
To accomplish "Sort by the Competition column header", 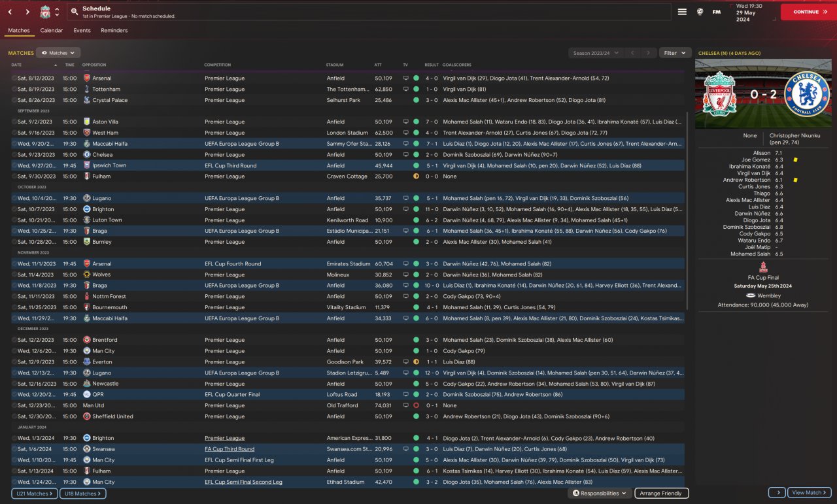I will [x=217, y=65].
